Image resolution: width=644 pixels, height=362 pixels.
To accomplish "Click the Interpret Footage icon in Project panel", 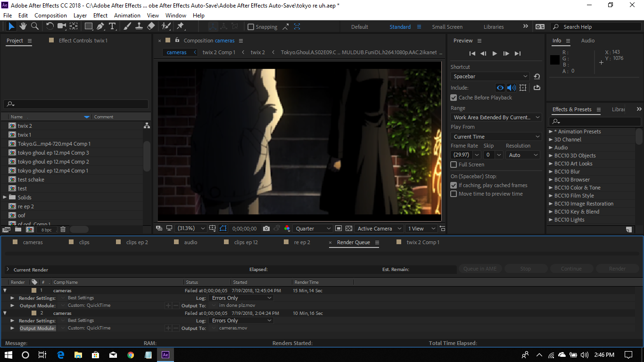I will 7,230.
